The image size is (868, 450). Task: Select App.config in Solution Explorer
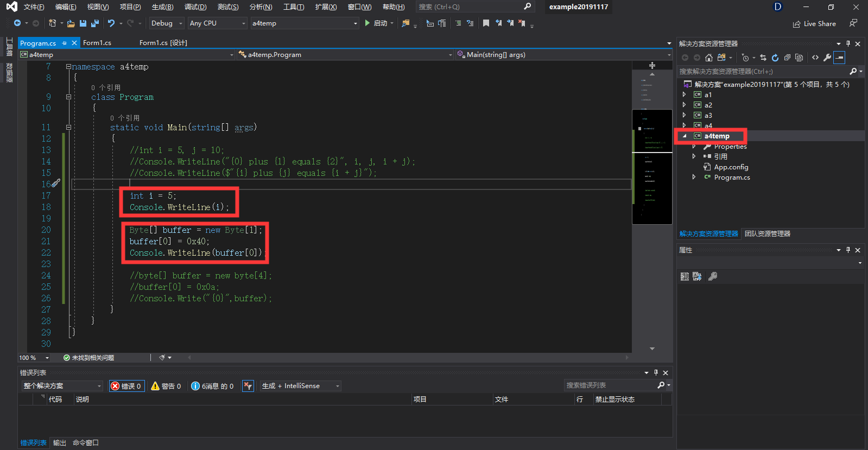(731, 167)
